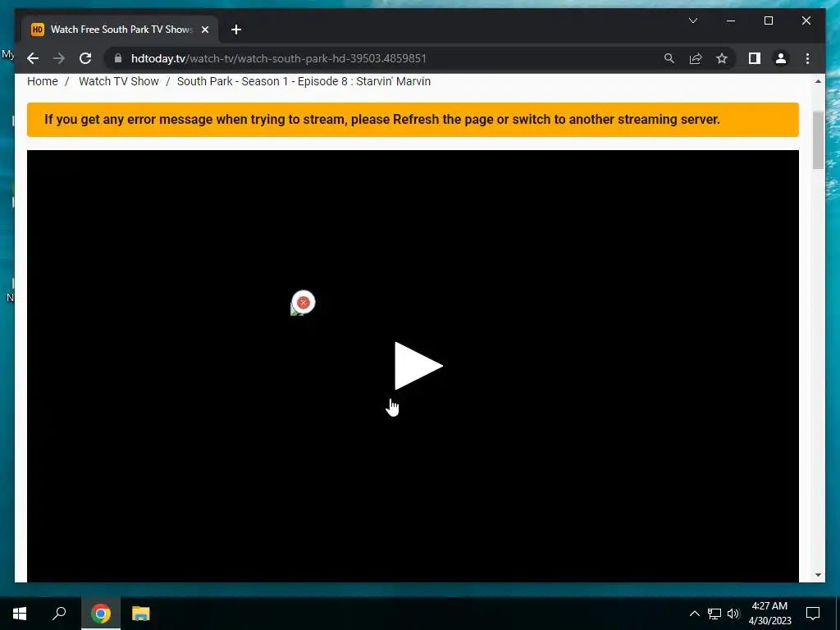This screenshot has height=630, width=840.
Task: Share this page using the share icon
Action: (x=696, y=58)
